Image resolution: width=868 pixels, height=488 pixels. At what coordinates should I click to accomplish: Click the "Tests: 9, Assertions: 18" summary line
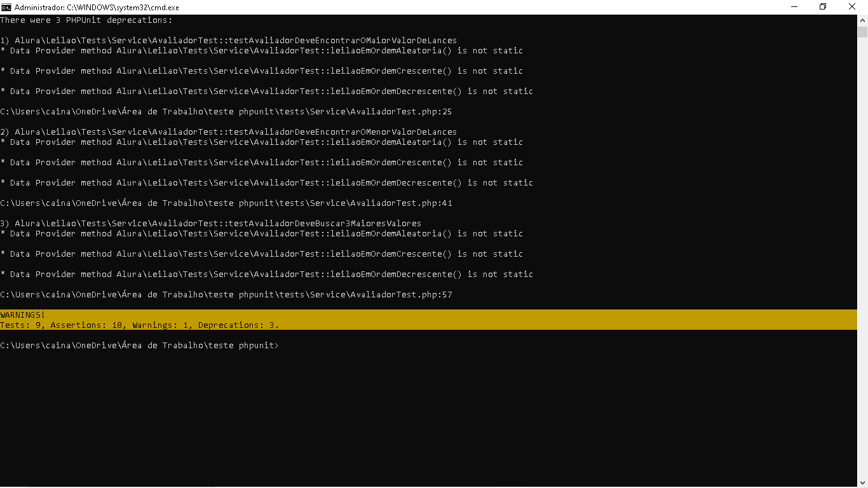[x=140, y=325]
